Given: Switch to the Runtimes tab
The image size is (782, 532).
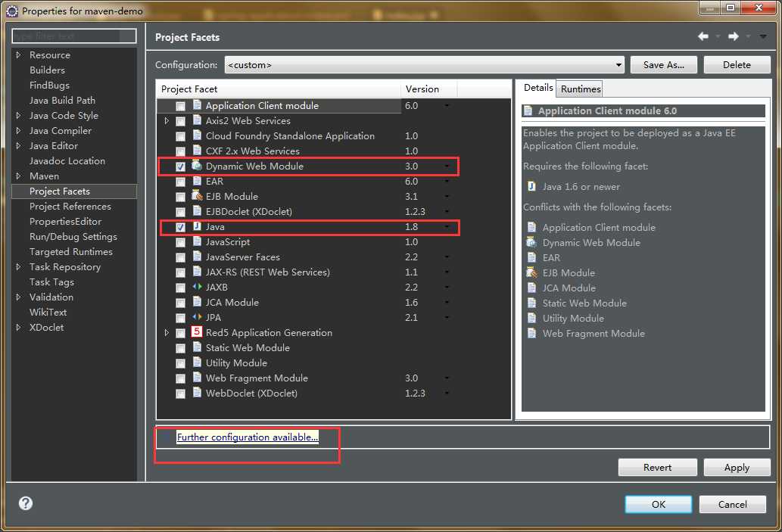Looking at the screenshot, I should point(580,89).
